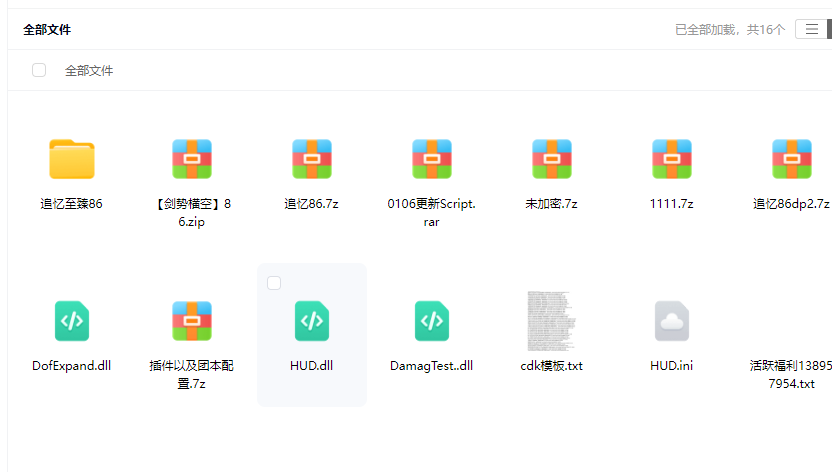Click the 追忆至臻86 folder name
The image size is (832, 472).
(71, 204)
